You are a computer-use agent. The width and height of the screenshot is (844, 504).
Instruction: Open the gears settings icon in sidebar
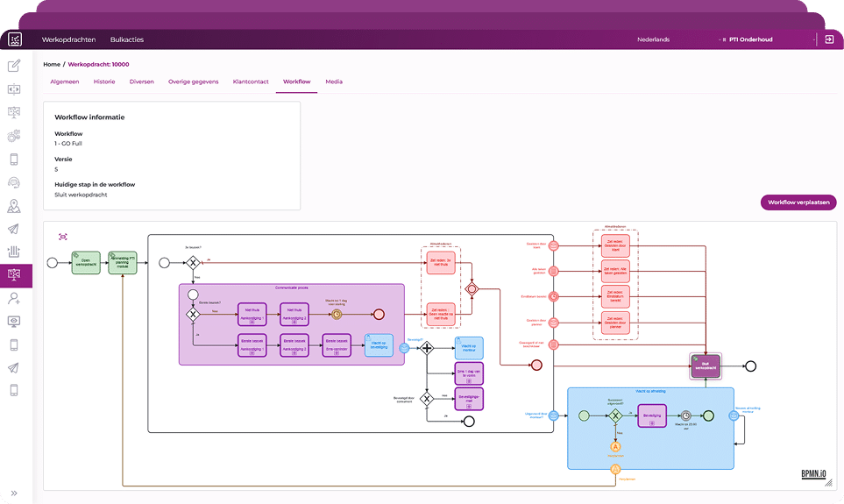(14, 136)
